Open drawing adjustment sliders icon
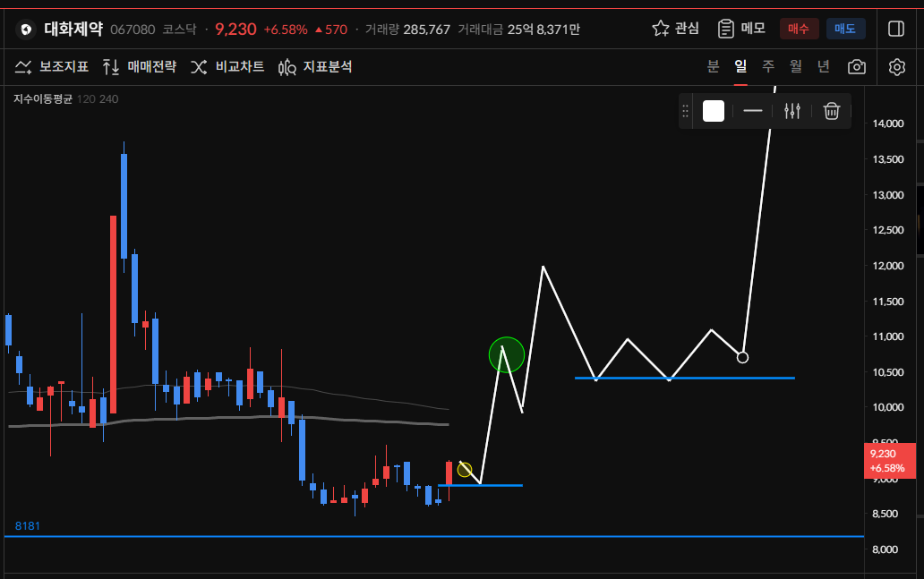The image size is (924, 579). 792,111
